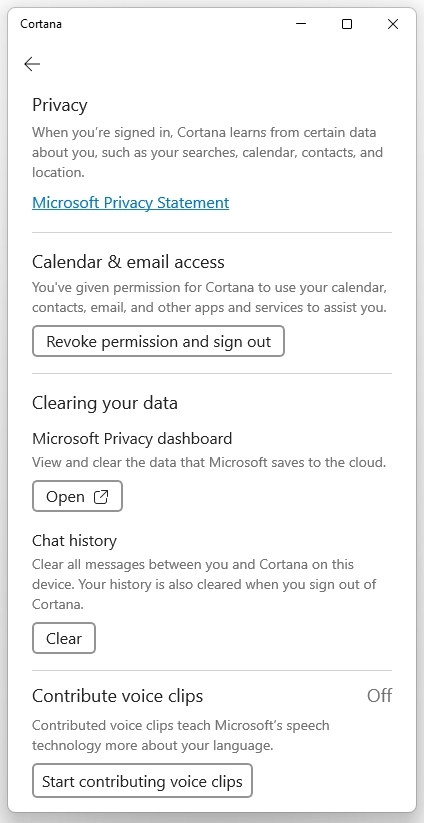This screenshot has height=823, width=424.
Task: Start contributing voice clips
Action: point(142,781)
